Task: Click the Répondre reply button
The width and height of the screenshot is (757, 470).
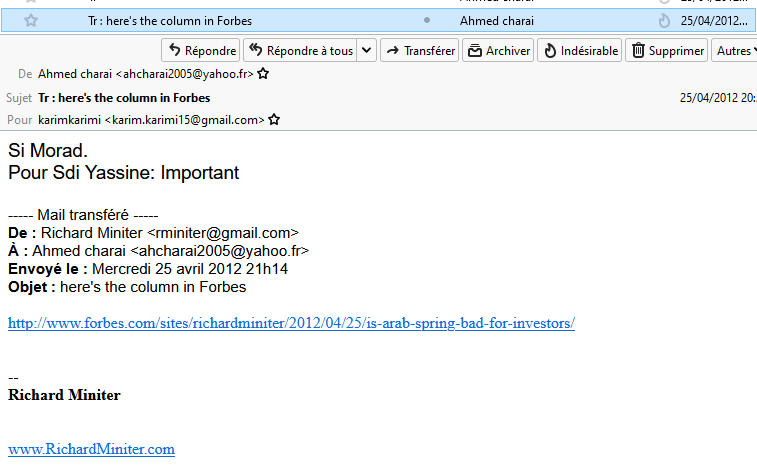Action: [201, 50]
